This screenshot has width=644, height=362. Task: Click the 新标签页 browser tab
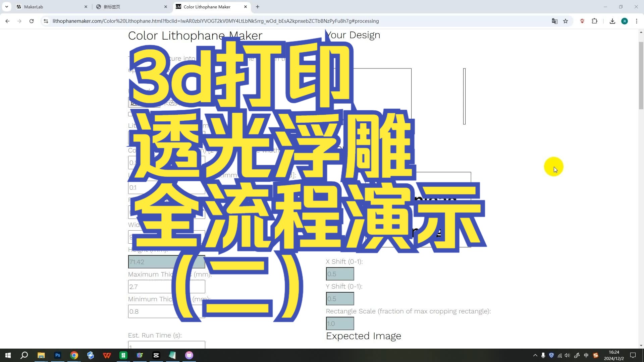tap(112, 7)
